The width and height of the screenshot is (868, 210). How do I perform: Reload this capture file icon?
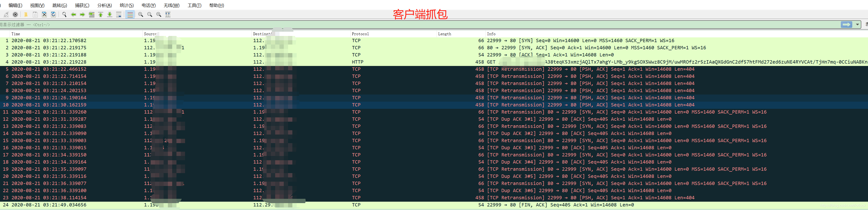[x=53, y=15]
